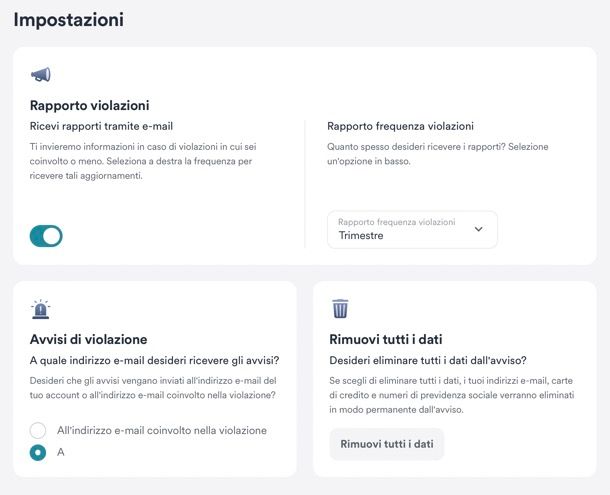Click the siren alarm icon
Image resolution: width=610 pixels, height=495 pixels.
tap(40, 309)
